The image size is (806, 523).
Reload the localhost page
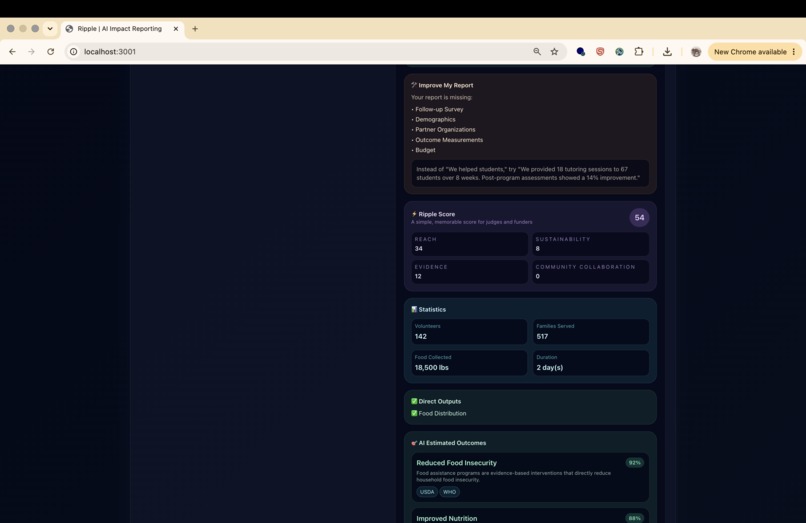[50, 51]
